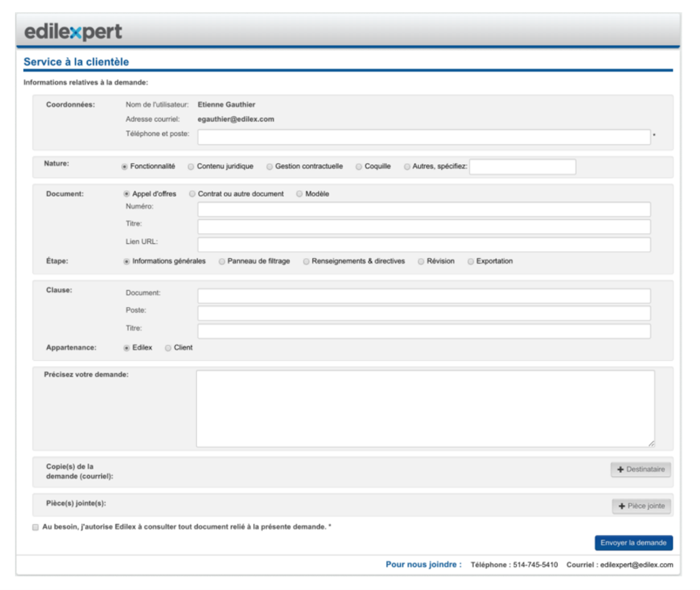Select the Révision step option

pyautogui.click(x=421, y=262)
